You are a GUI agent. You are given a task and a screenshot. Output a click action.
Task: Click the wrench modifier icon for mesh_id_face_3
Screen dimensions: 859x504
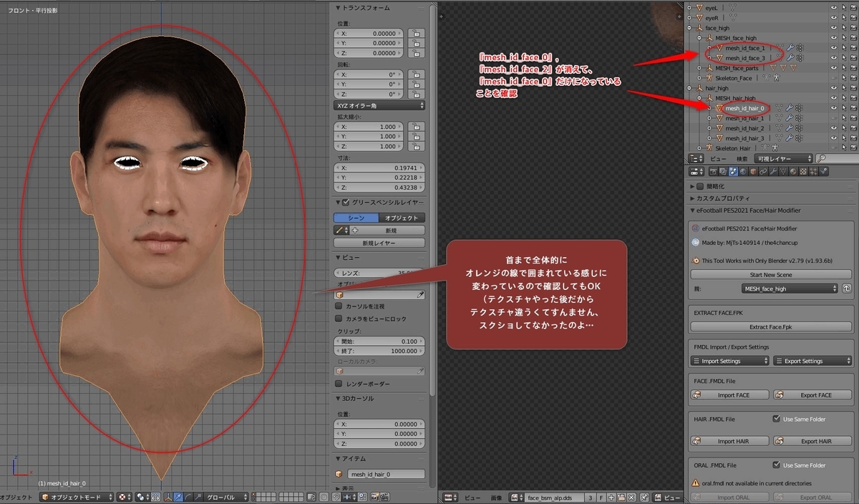(790, 58)
